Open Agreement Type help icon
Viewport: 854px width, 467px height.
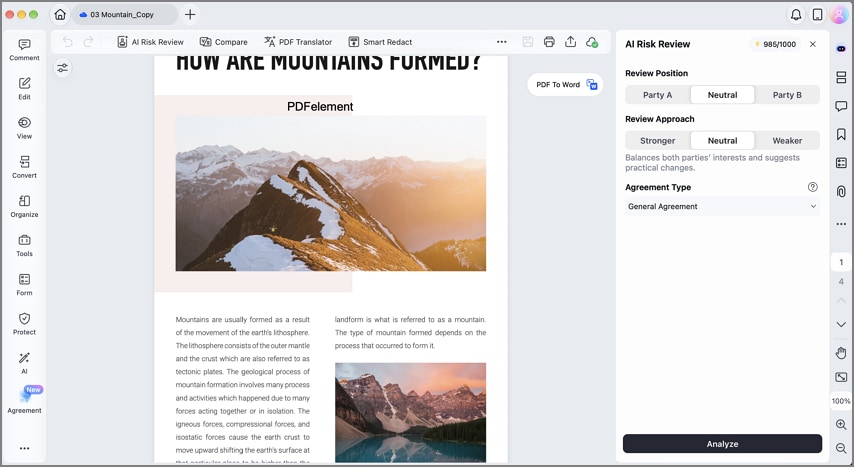[813, 187]
